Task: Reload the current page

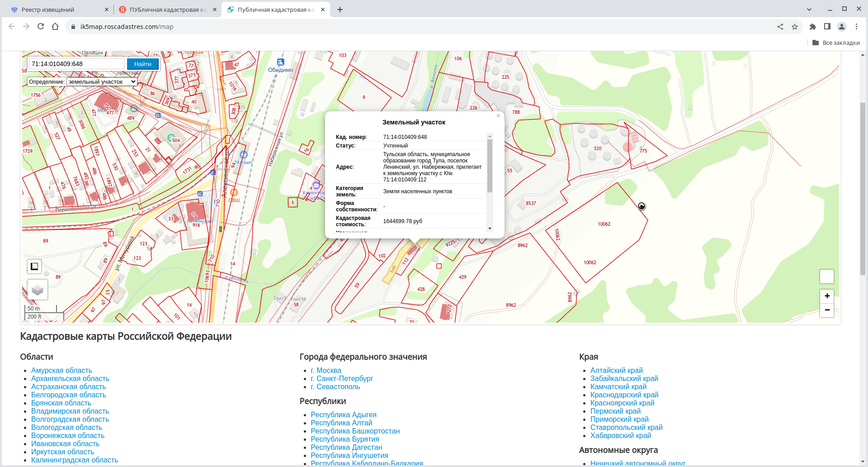Action: [41, 27]
